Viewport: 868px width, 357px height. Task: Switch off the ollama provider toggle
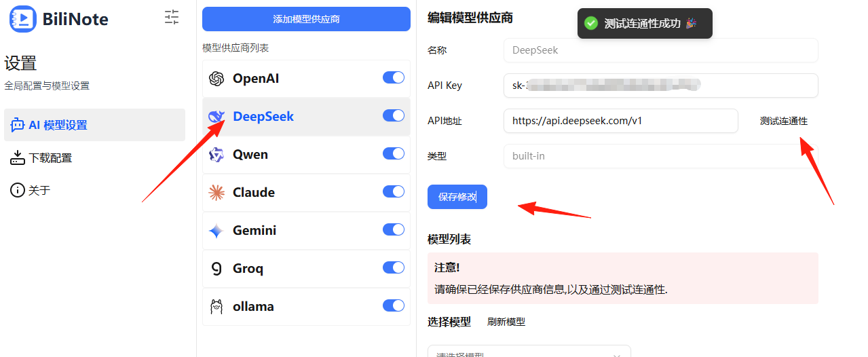(x=394, y=306)
